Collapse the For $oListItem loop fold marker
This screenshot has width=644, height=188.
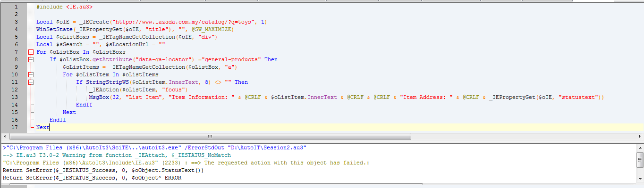31,74
